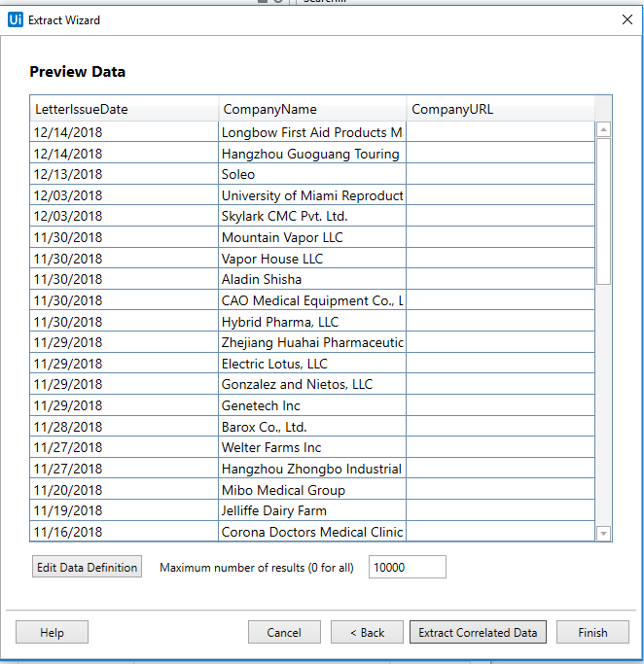Select date cell beside Welter Farms Inc
The width and height of the screenshot is (644, 664).
(x=125, y=447)
